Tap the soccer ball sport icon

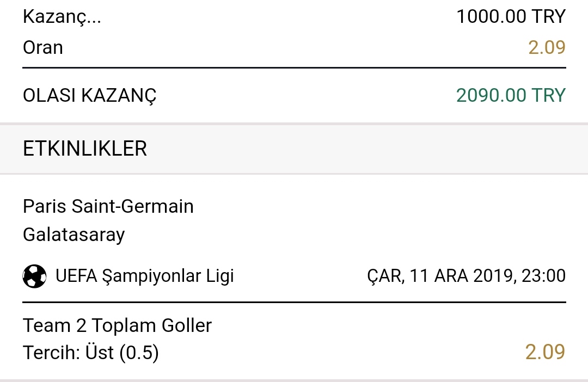click(34, 276)
